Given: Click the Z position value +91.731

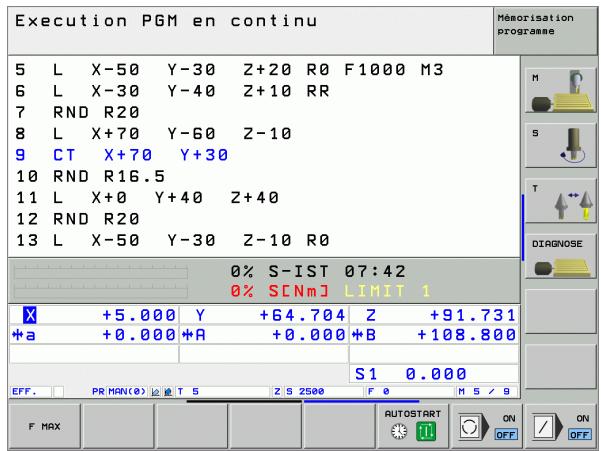Looking at the screenshot, I should click(x=473, y=315).
